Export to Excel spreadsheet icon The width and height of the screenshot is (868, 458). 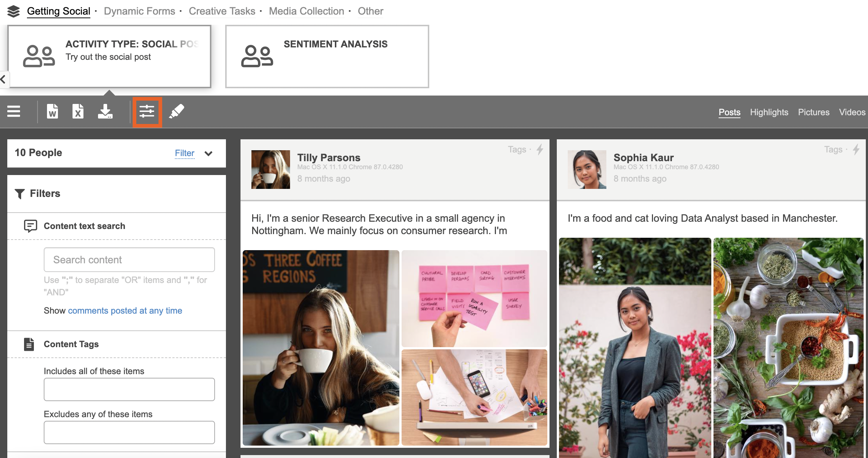pyautogui.click(x=78, y=112)
